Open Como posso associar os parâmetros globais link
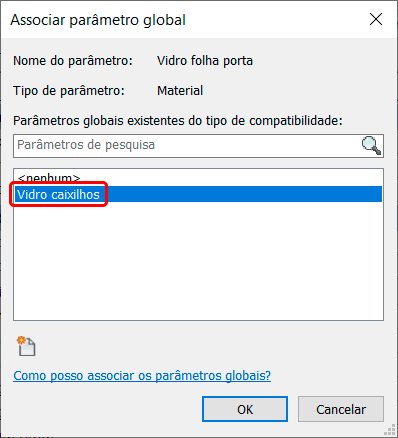 [142, 376]
